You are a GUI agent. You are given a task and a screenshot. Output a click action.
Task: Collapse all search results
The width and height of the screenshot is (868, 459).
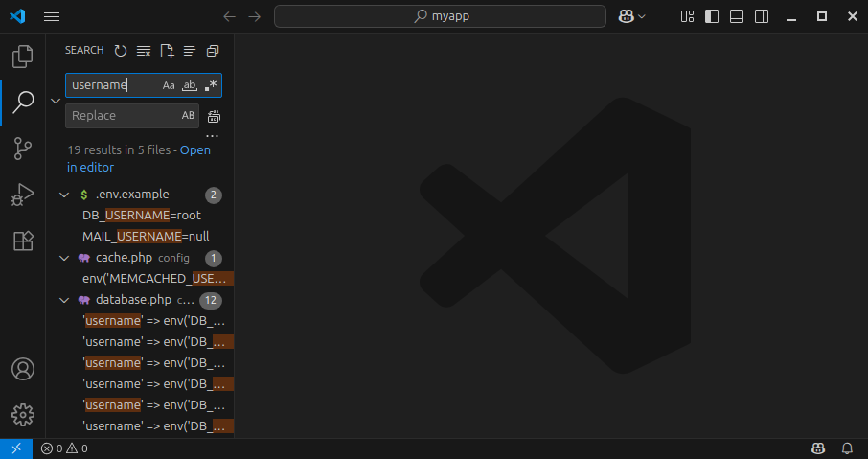[x=213, y=51]
